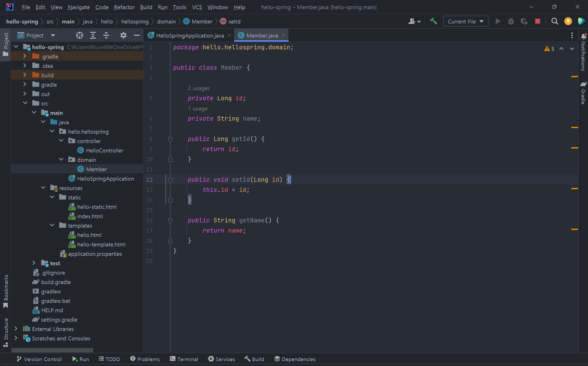
Task: Toggle the Bookmarks tool window
Action: [x=6, y=291]
